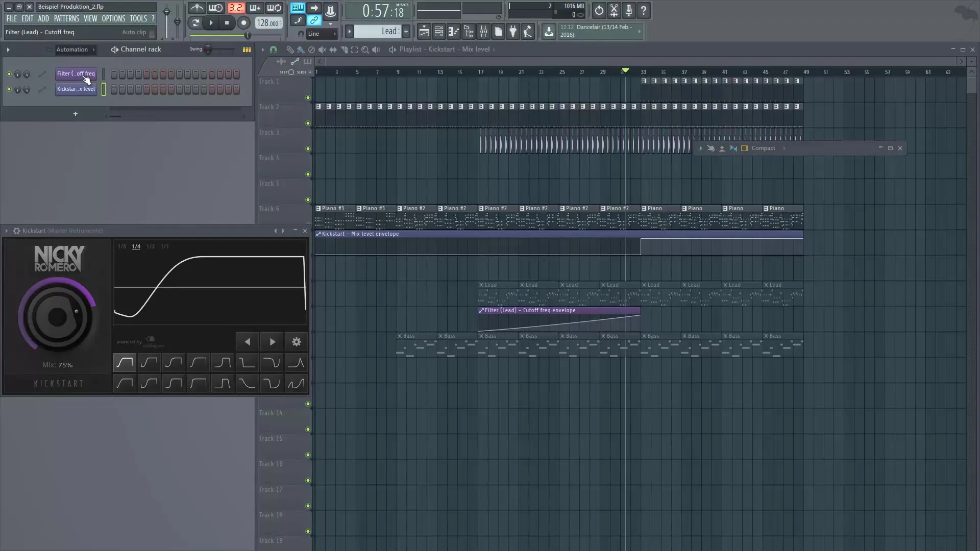
Task: Toggle the playlist snap magnet icon
Action: tap(273, 49)
